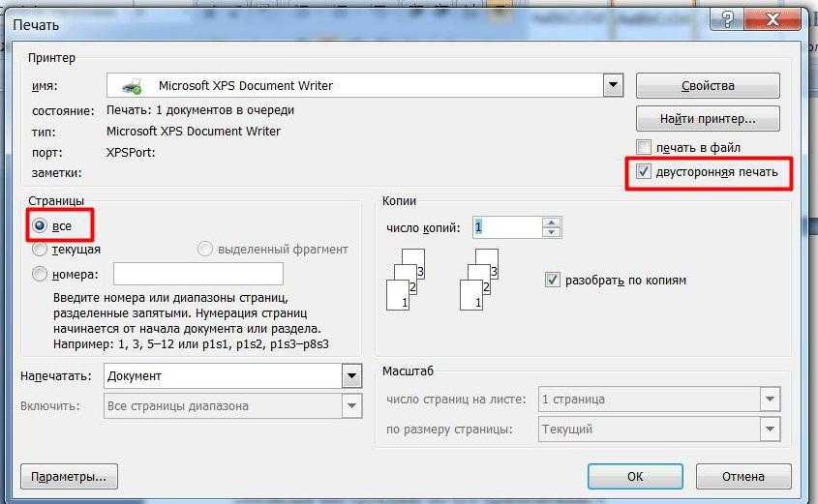Uncheck 'разобрать по копиям' checkbox
Image resolution: width=818 pixels, height=504 pixels.
tap(553, 280)
